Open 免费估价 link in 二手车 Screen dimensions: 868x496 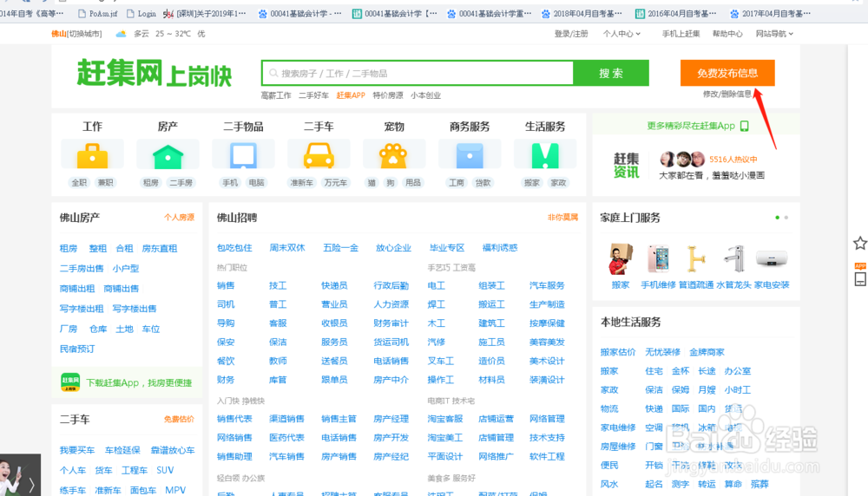[x=179, y=419]
